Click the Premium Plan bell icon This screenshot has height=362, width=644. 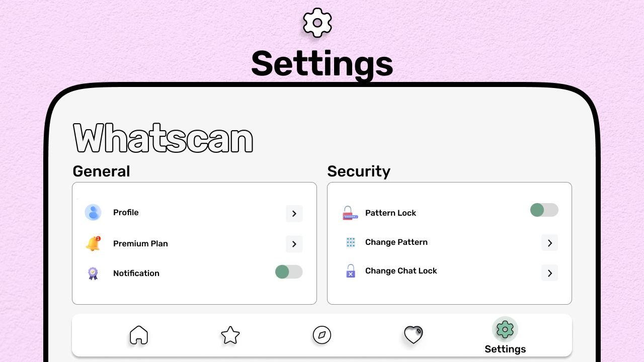[x=93, y=243]
